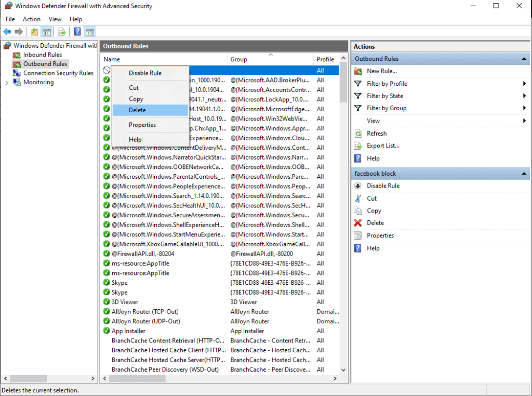Click the green Refresh icon
This screenshot has width=532, height=396.
coord(358,134)
